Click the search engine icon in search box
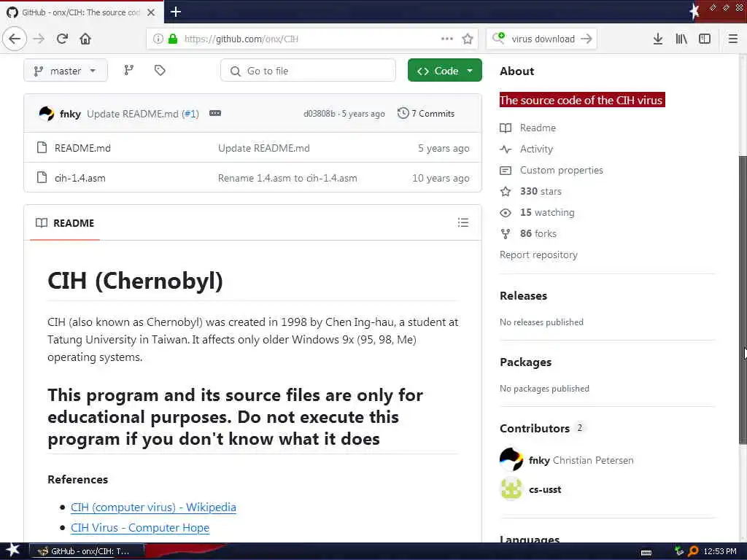The height and width of the screenshot is (560, 747). (498, 38)
